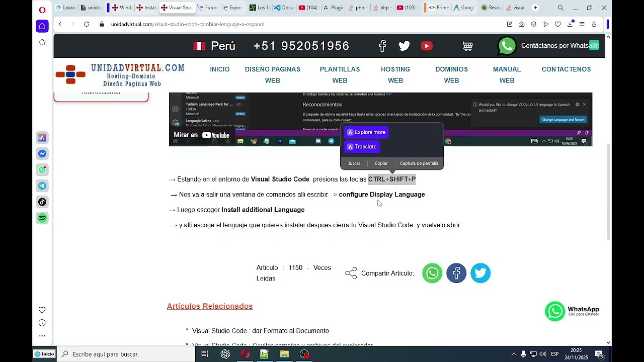Open the Opera start page home icon
Image resolution: width=644 pixels, height=362 pixels.
click(42, 26)
